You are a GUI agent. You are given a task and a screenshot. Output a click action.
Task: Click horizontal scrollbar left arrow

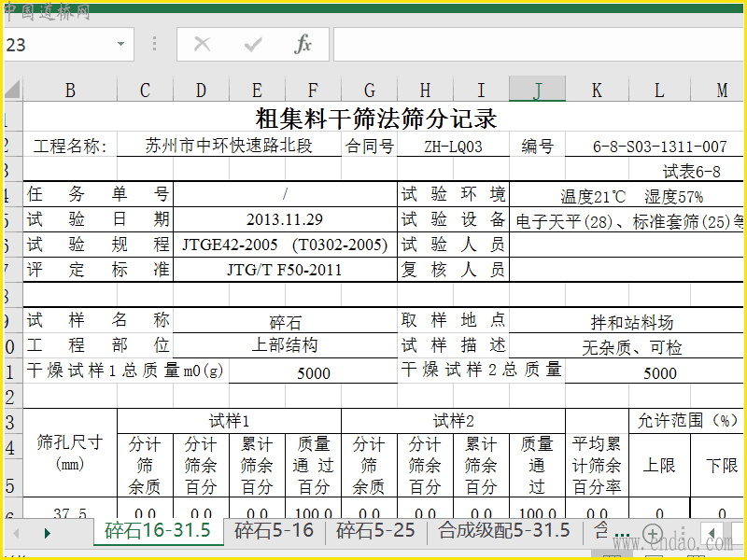click(712, 533)
